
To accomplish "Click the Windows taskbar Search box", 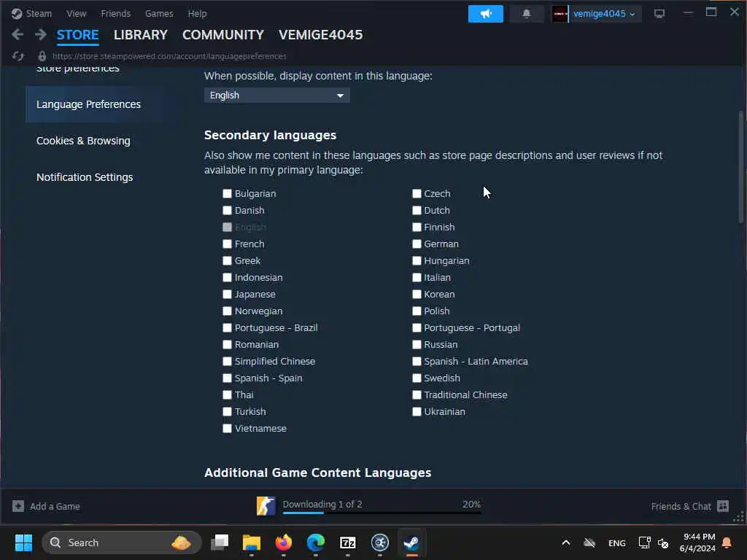I will tap(122, 542).
